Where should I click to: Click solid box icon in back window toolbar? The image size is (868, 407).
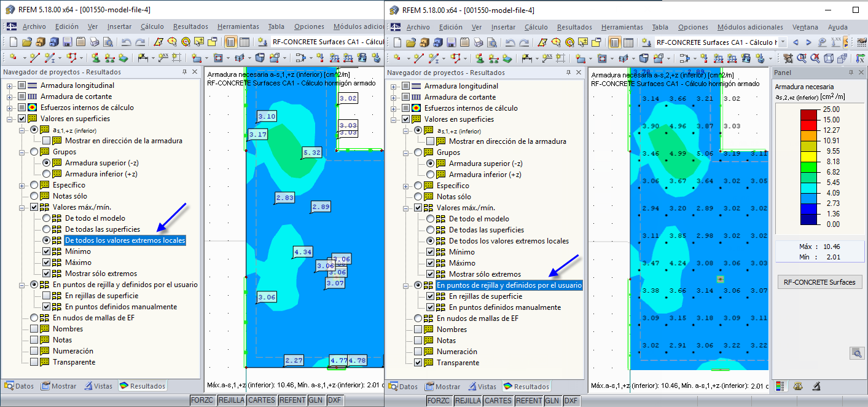[259, 58]
